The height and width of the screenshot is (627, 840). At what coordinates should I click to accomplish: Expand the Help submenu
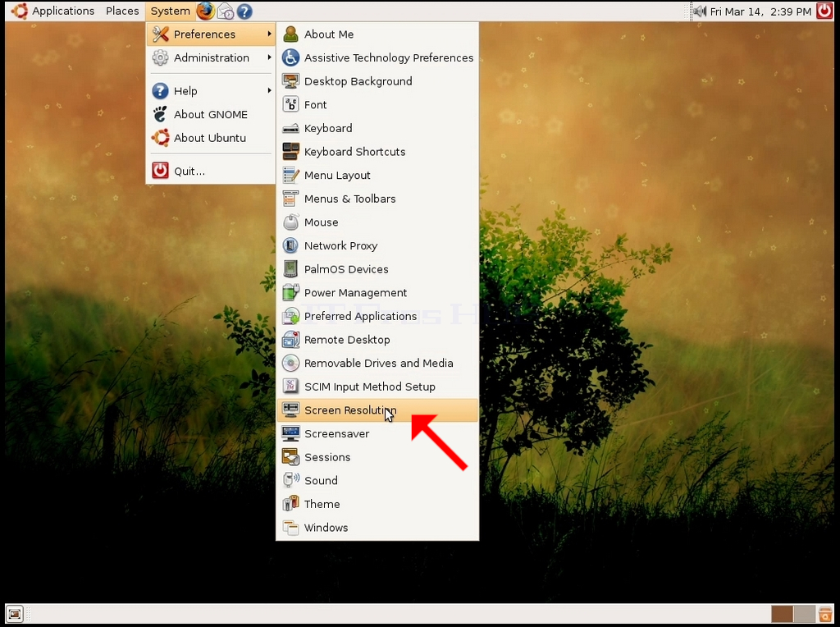pyautogui.click(x=211, y=90)
